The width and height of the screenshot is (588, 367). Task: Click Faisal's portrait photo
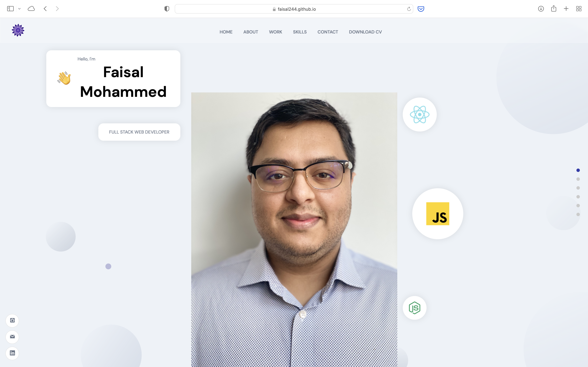(294, 219)
